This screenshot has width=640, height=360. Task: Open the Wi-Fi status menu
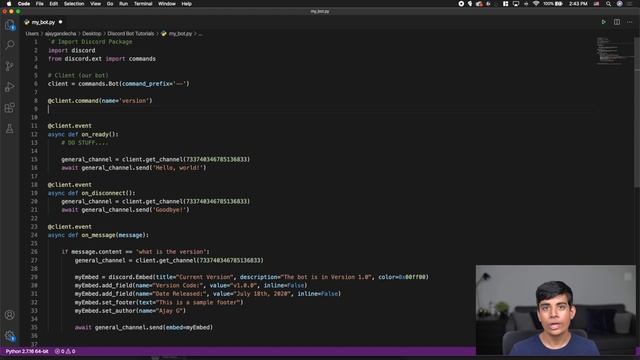[x=536, y=4]
